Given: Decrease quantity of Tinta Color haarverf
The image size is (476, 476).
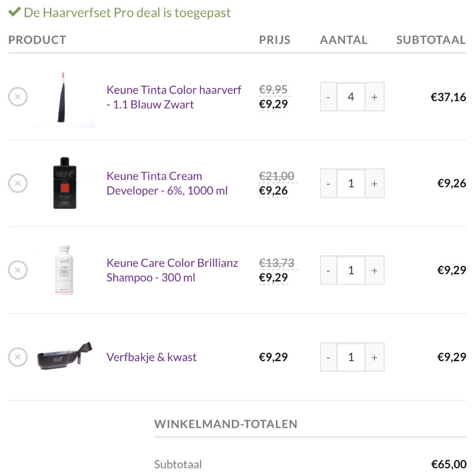Looking at the screenshot, I should (328, 97).
